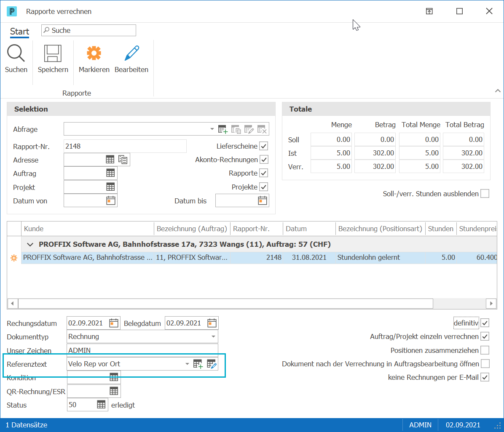Sort by the Kunde column header
504x432 pixels.
point(87,229)
